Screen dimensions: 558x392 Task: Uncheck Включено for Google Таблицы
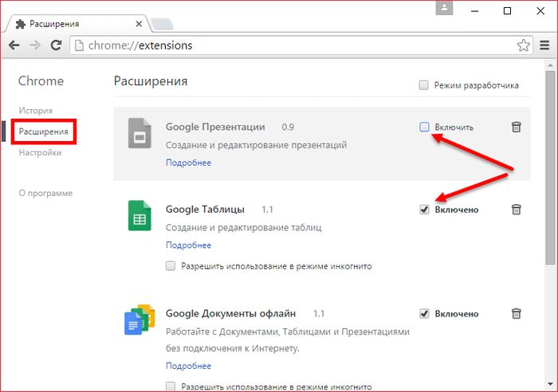(424, 210)
